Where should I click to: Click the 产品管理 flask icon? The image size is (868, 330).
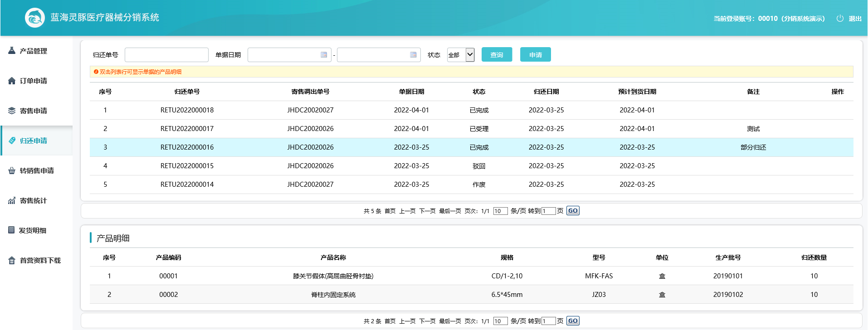tap(12, 51)
